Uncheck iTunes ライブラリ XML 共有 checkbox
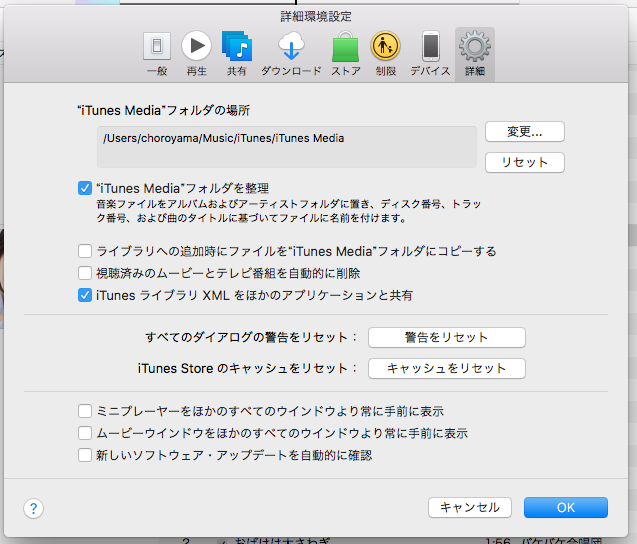The width and height of the screenshot is (637, 544). 84,295
